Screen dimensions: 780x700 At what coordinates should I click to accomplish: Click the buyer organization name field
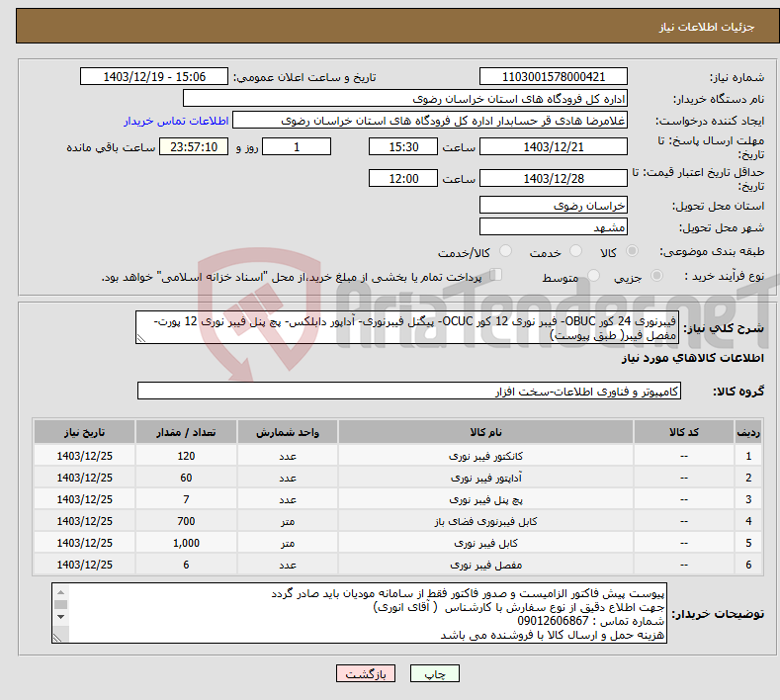pyautogui.click(x=405, y=99)
